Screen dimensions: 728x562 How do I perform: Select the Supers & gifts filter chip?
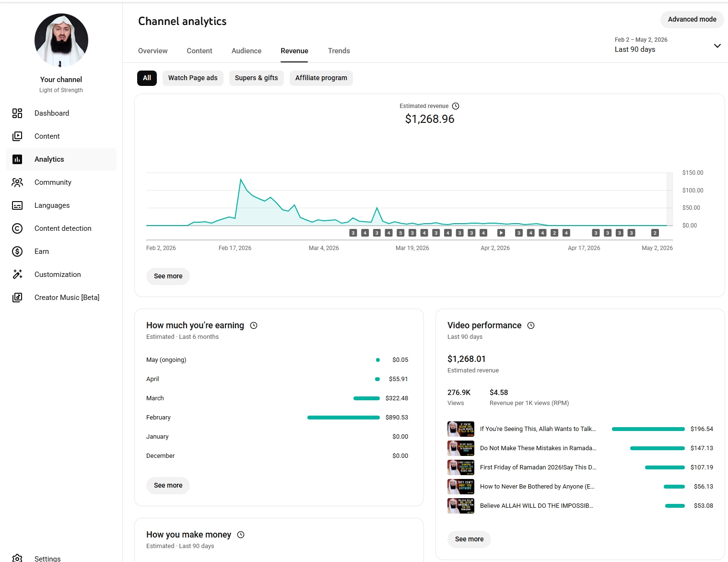[257, 78]
